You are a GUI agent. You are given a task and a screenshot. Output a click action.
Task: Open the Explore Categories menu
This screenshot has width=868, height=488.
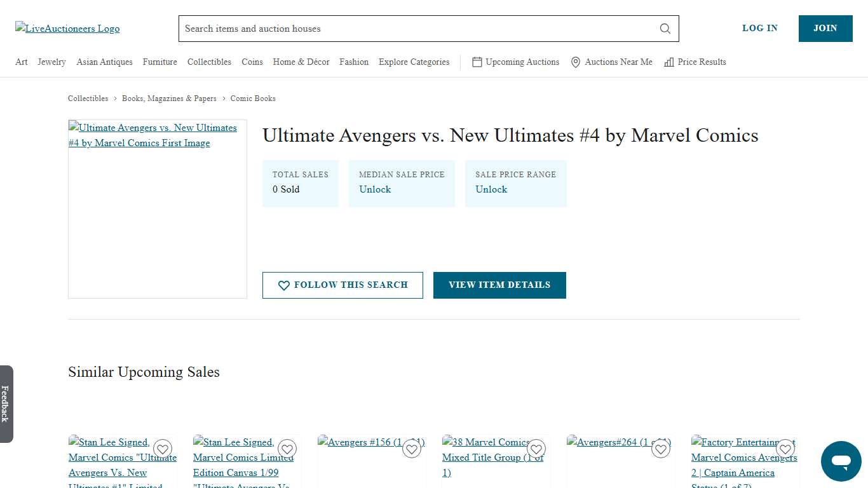[414, 62]
